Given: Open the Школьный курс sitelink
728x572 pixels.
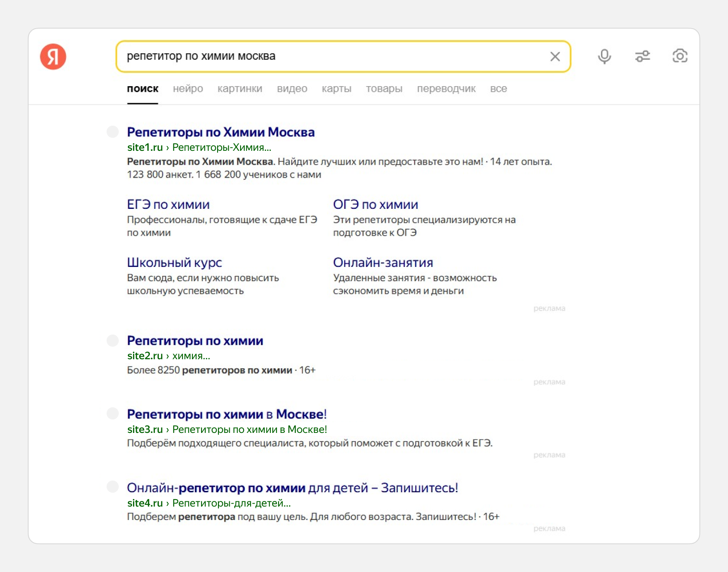Looking at the screenshot, I should pyautogui.click(x=175, y=263).
